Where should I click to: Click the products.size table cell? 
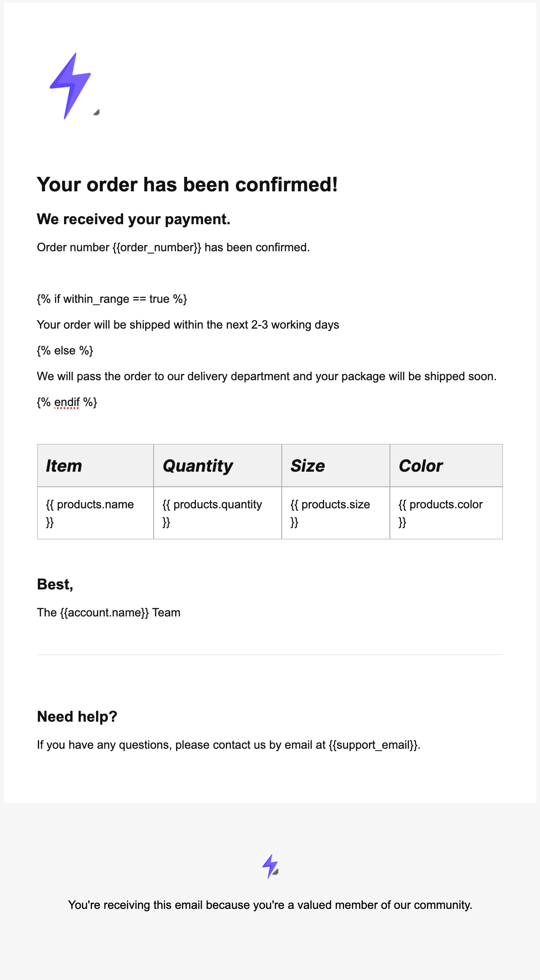(x=335, y=512)
